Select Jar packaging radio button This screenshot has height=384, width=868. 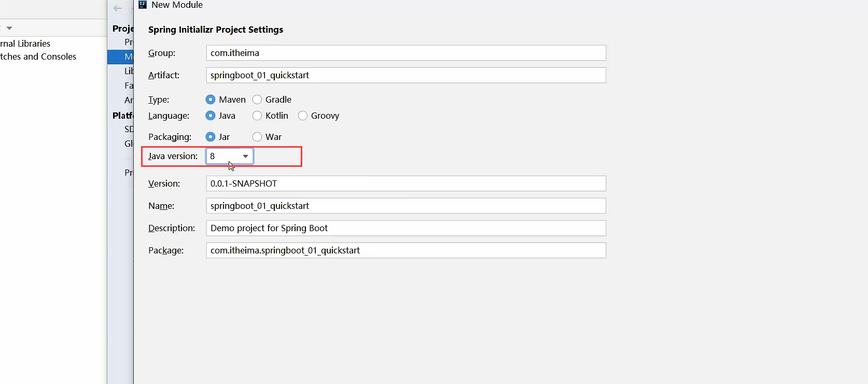click(x=211, y=137)
